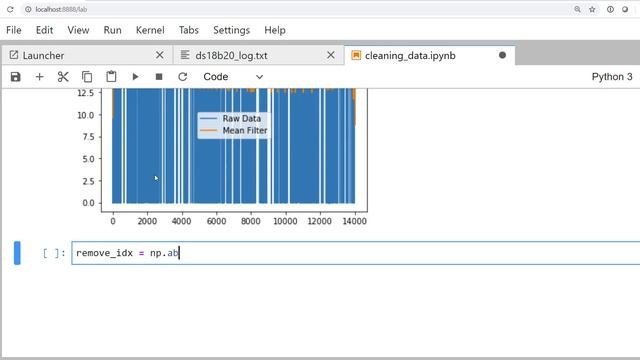Restart the kernel with the circular arrow icon
The width and height of the screenshot is (640, 360).
(182, 77)
